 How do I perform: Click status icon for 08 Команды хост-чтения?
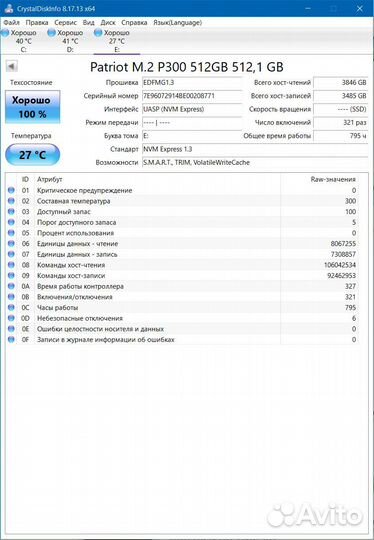click(x=11, y=265)
